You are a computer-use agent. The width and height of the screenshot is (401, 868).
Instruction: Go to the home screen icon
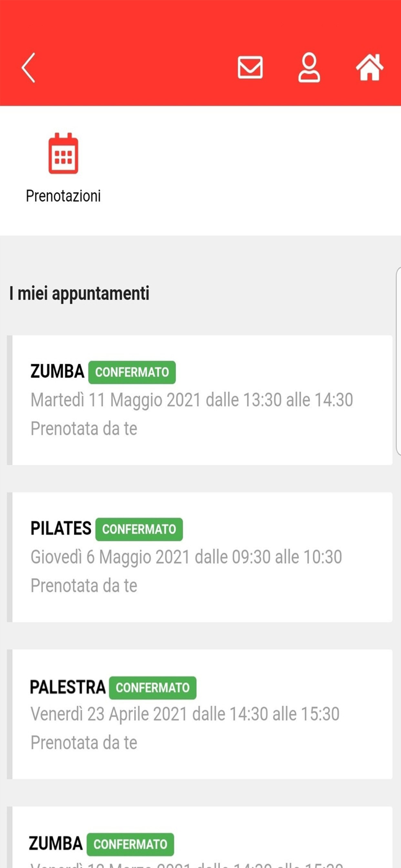pos(370,68)
